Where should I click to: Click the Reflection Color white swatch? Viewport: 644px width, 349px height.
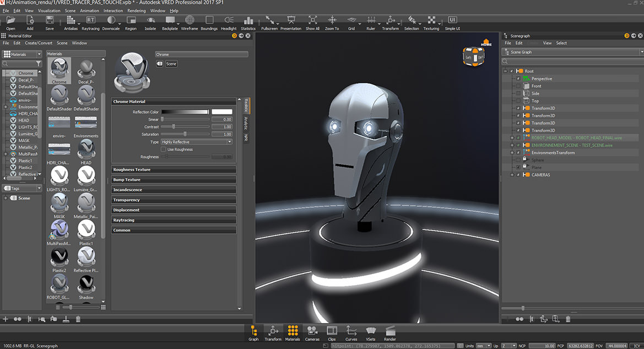point(222,112)
